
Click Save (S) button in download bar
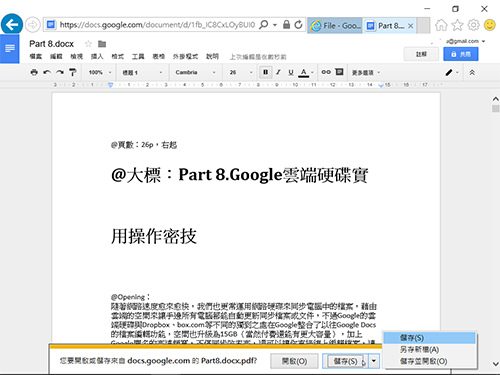pos(345,361)
